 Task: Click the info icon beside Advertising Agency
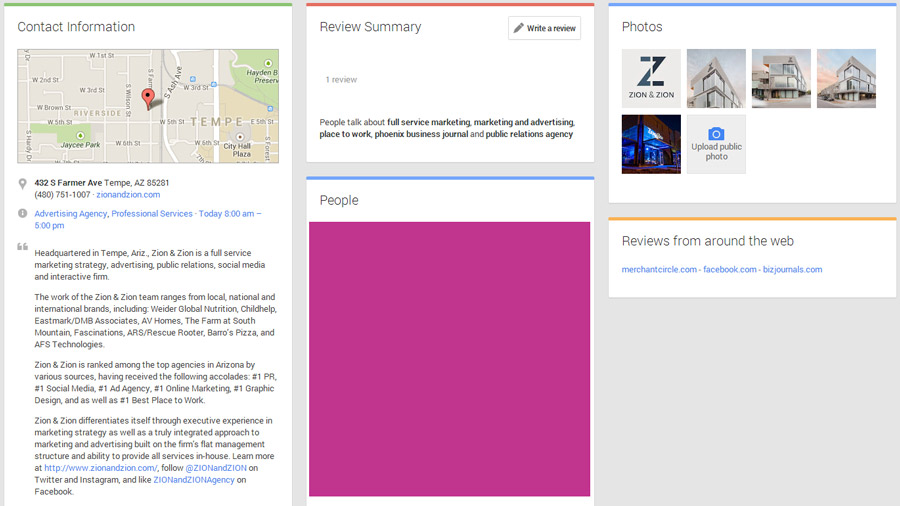pos(22,213)
